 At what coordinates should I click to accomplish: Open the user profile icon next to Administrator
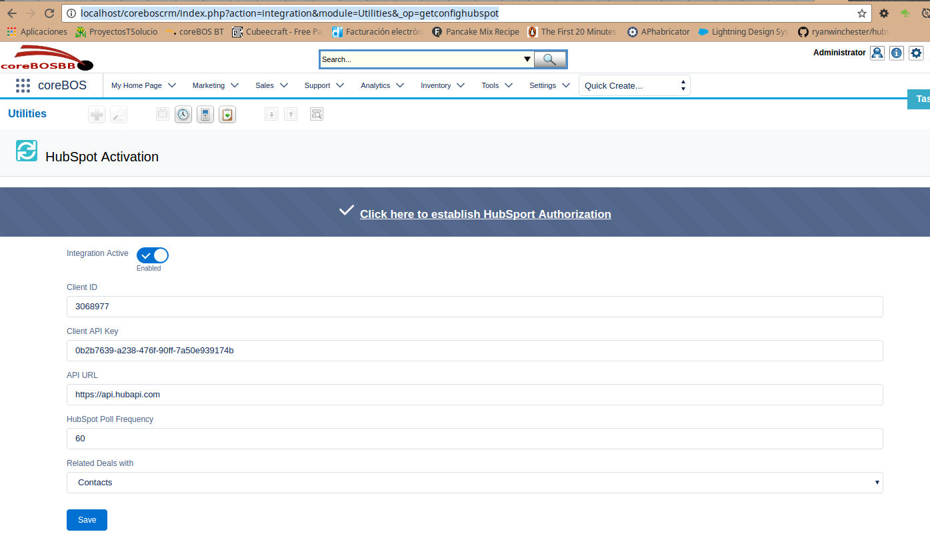pos(877,53)
